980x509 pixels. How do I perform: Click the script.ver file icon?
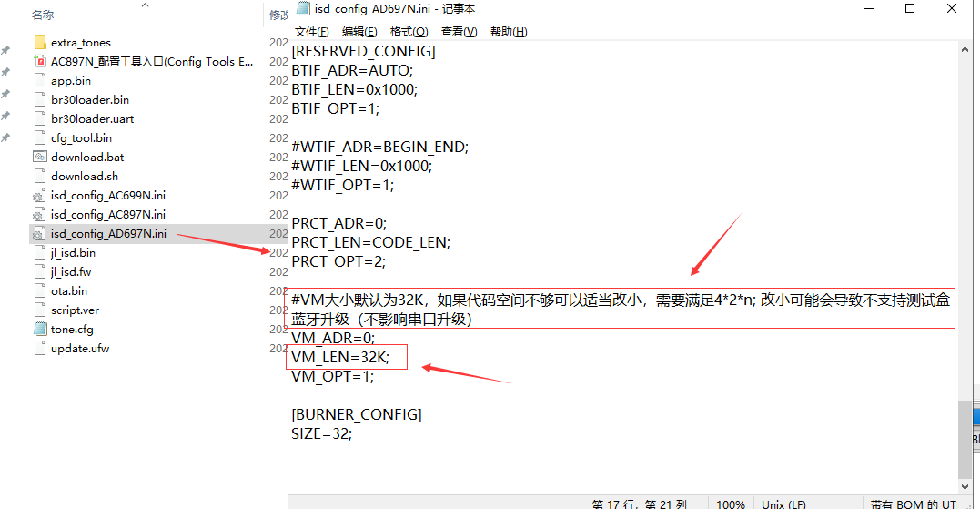point(40,310)
